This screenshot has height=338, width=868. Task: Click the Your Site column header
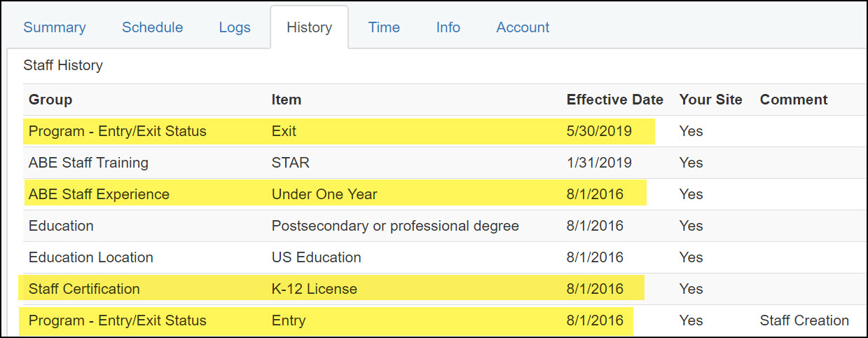point(710,100)
